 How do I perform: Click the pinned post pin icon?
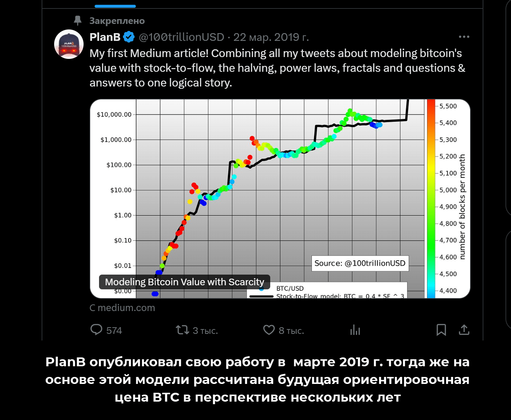[x=77, y=21]
